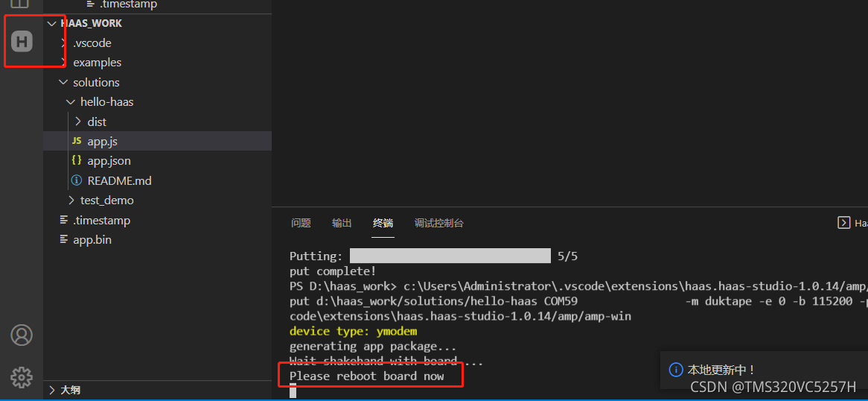Click the Putting progress bar in terminal

point(450,256)
